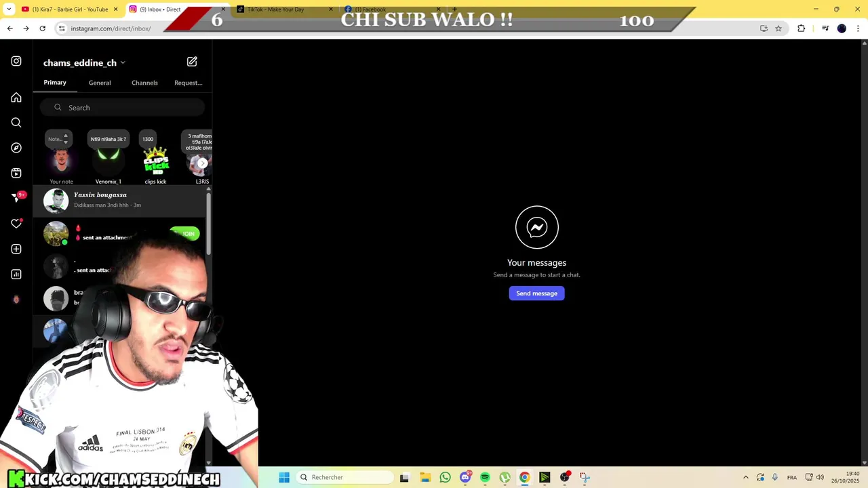The width and height of the screenshot is (868, 488).
Task: Show next notes with the arrow
Action: click(x=202, y=163)
